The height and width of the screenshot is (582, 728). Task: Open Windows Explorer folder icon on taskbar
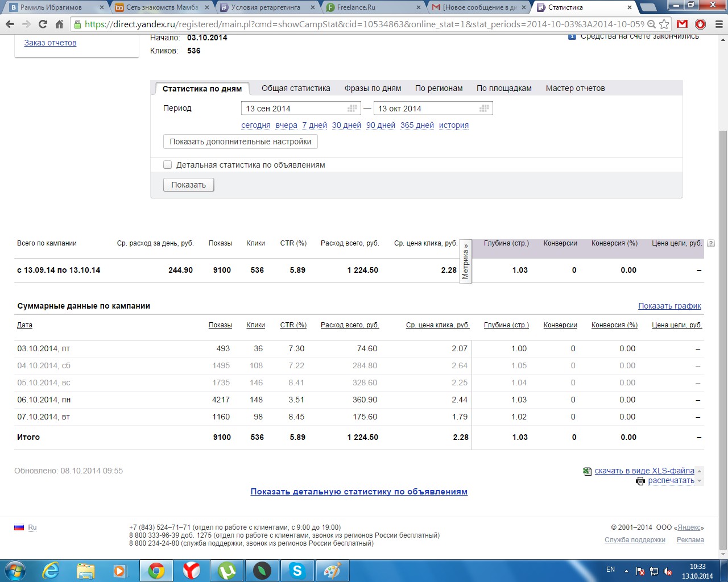tap(86, 571)
